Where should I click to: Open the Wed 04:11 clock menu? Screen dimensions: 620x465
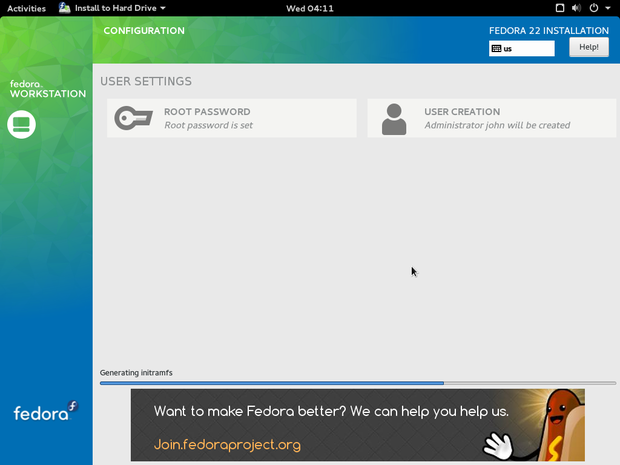point(310,8)
